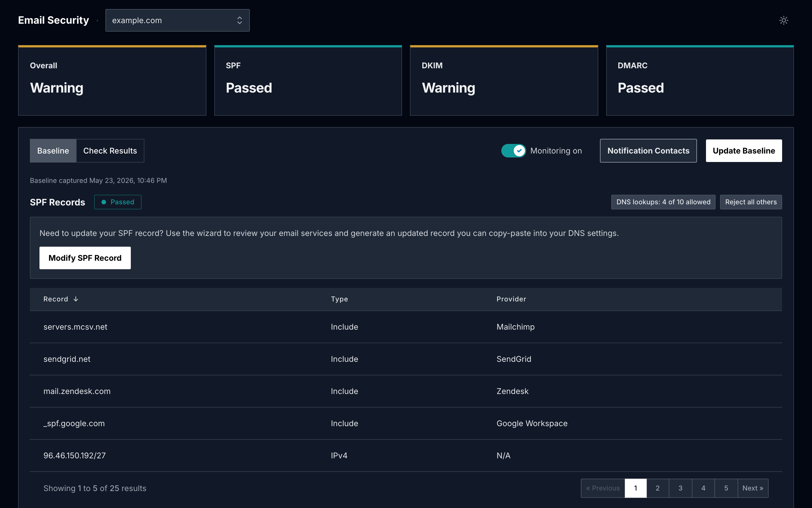Go to the Next results page

coord(753,488)
